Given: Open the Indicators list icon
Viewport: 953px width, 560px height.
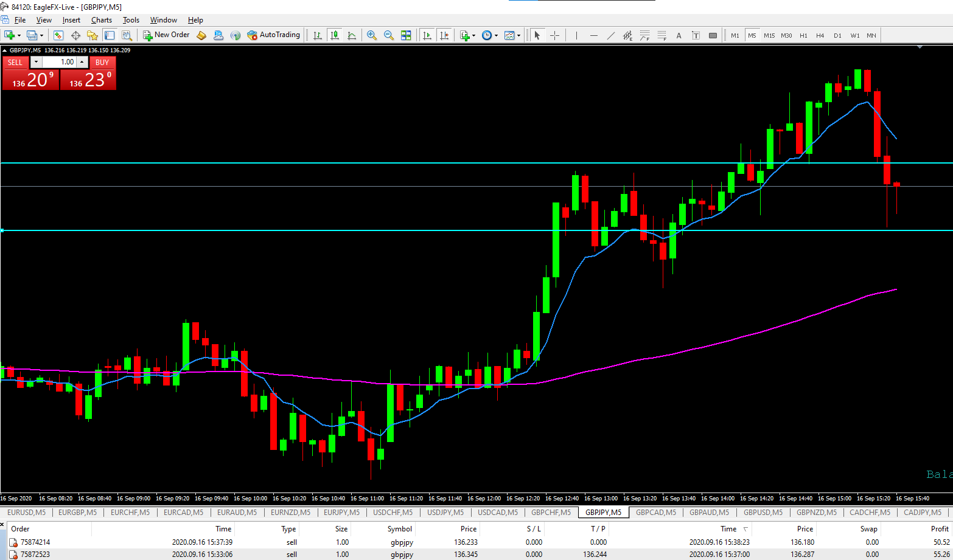Looking at the screenshot, I should pos(465,35).
